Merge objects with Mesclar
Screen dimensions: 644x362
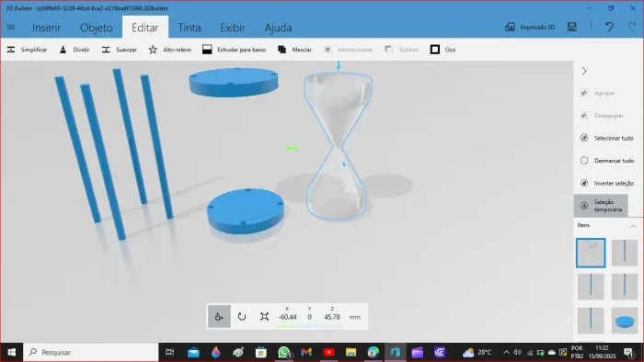[x=295, y=50]
